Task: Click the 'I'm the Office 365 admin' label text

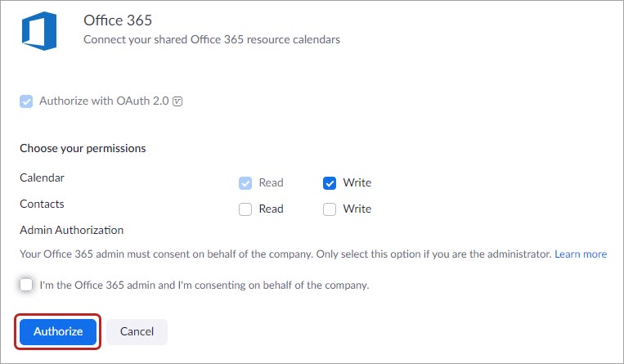Action: coord(204,285)
